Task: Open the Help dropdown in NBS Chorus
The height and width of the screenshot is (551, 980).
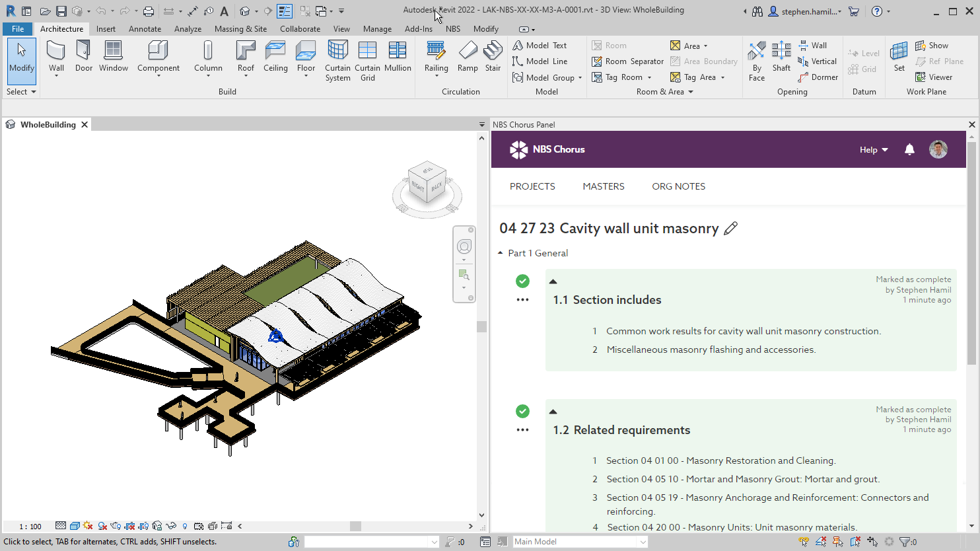Action: [x=874, y=150]
